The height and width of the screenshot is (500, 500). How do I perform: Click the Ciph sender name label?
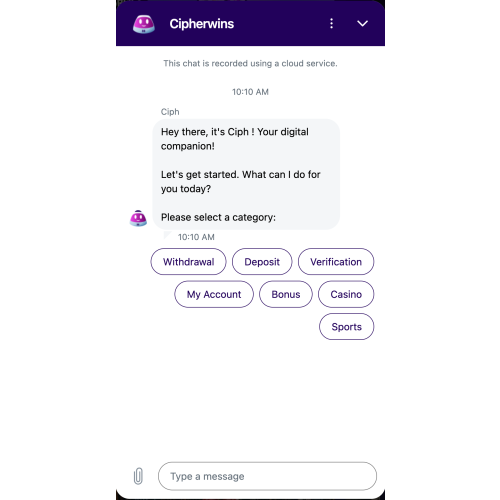[170, 112]
